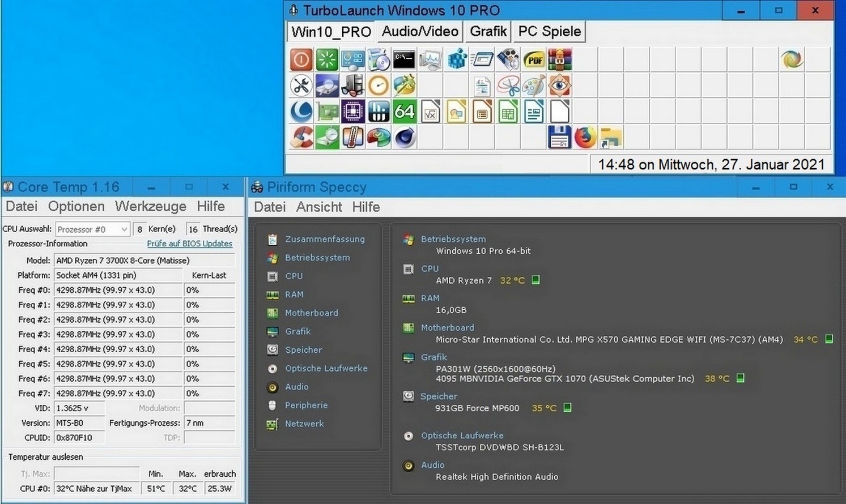
Task: Open the Command Prompt icon in TurboLaunch
Action: pyautogui.click(x=404, y=59)
